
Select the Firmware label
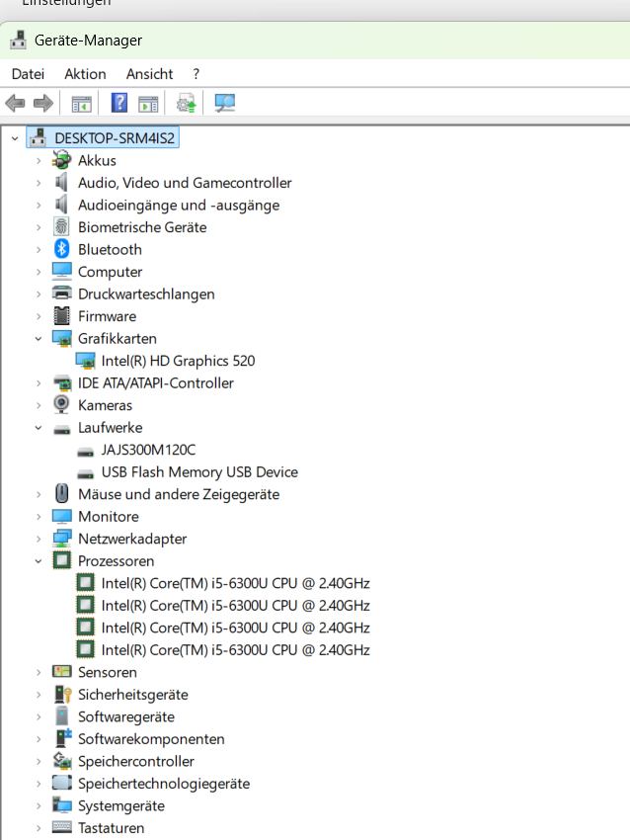point(107,316)
